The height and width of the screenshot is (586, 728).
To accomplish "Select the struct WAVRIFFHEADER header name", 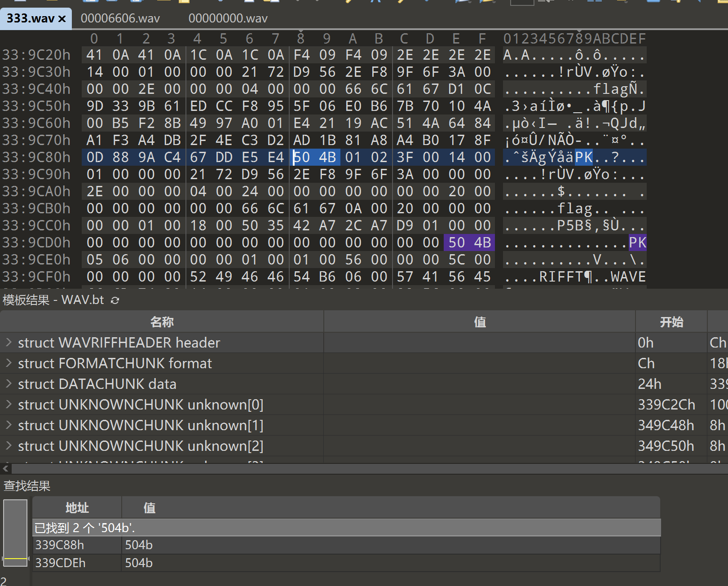I will [x=119, y=343].
